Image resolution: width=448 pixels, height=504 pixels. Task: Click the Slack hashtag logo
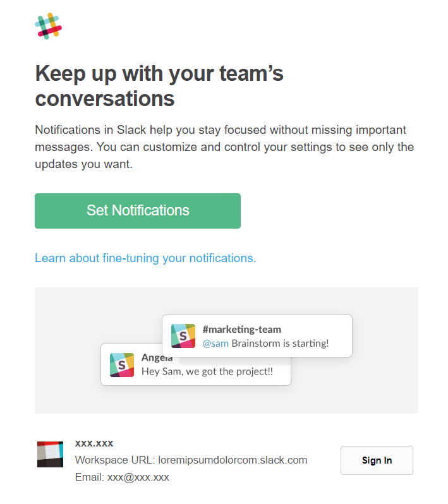[x=48, y=26]
